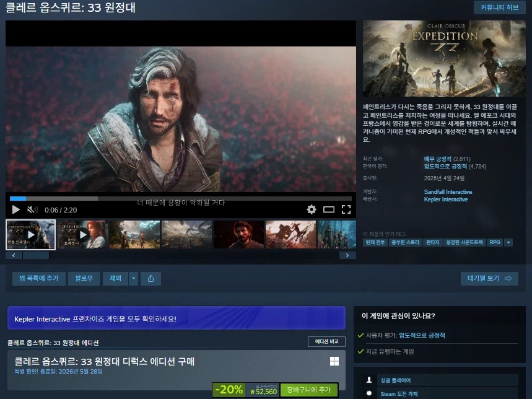The height and width of the screenshot is (399, 532).
Task: Move thumbnail strip left with arrow
Action: click(14, 255)
